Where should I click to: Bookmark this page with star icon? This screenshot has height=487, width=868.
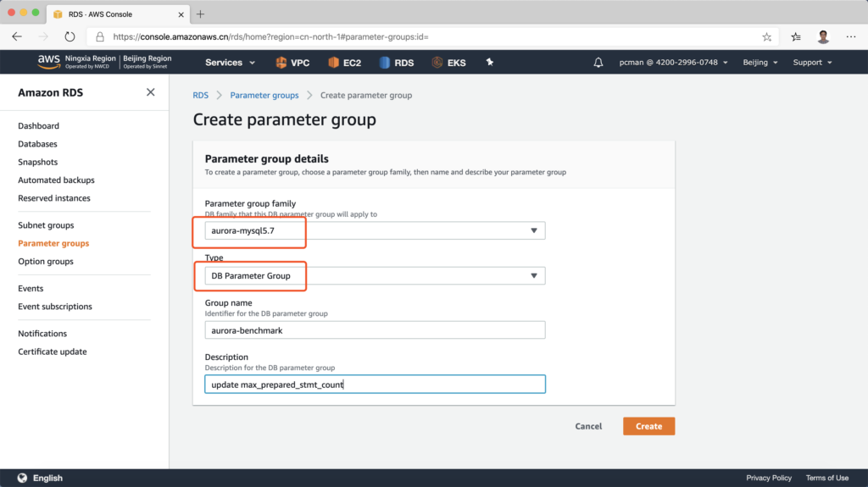(766, 37)
